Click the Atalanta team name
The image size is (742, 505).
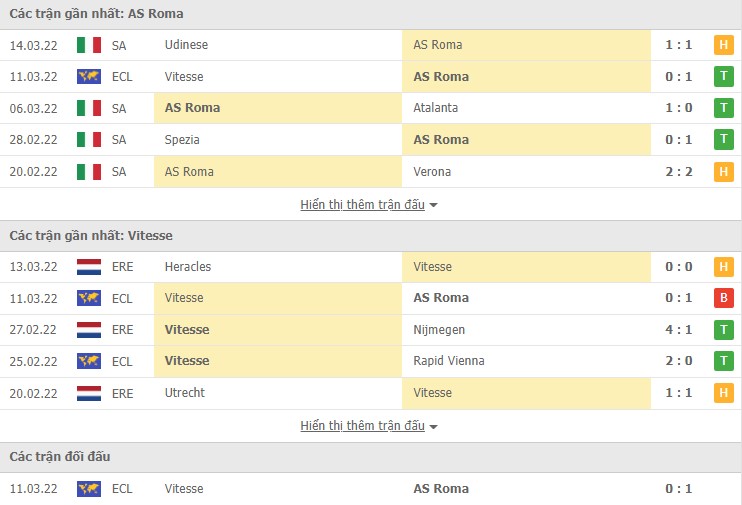pos(436,108)
